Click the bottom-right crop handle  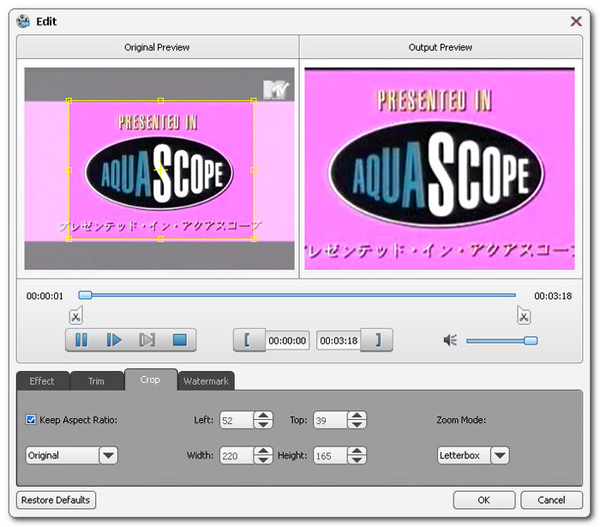click(x=253, y=239)
